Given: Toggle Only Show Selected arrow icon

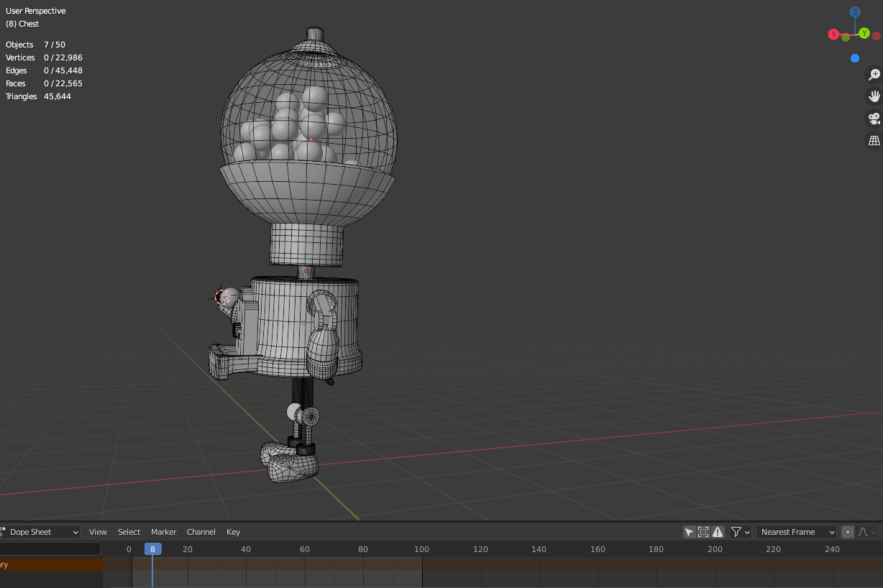Looking at the screenshot, I should [689, 532].
